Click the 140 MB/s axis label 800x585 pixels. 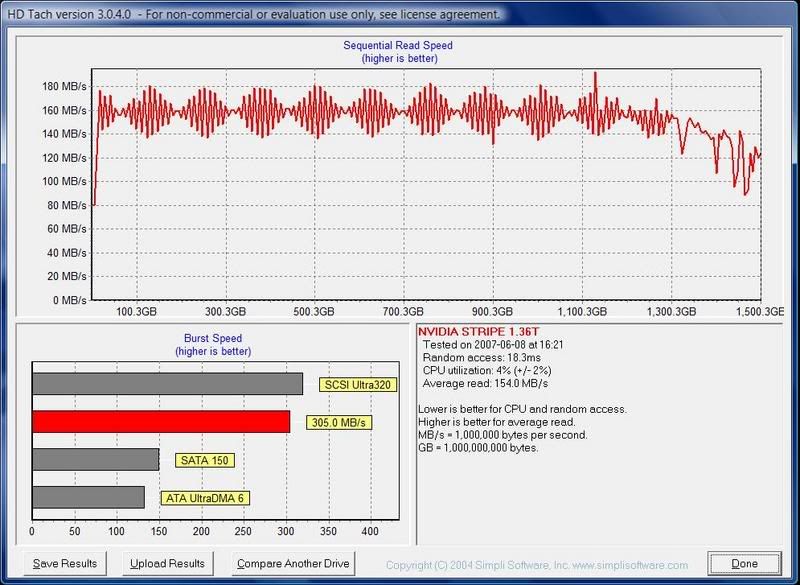click(64, 134)
